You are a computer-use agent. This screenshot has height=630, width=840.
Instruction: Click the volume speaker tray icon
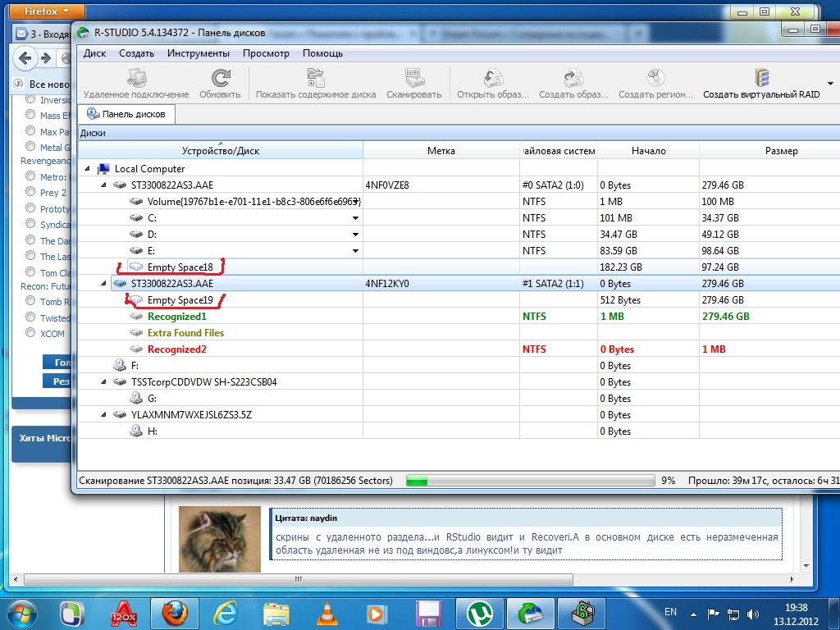coord(752,614)
